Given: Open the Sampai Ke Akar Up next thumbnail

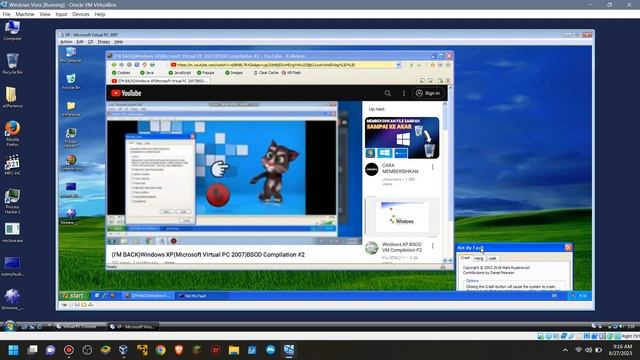Looking at the screenshot, I should pyautogui.click(x=402, y=138).
